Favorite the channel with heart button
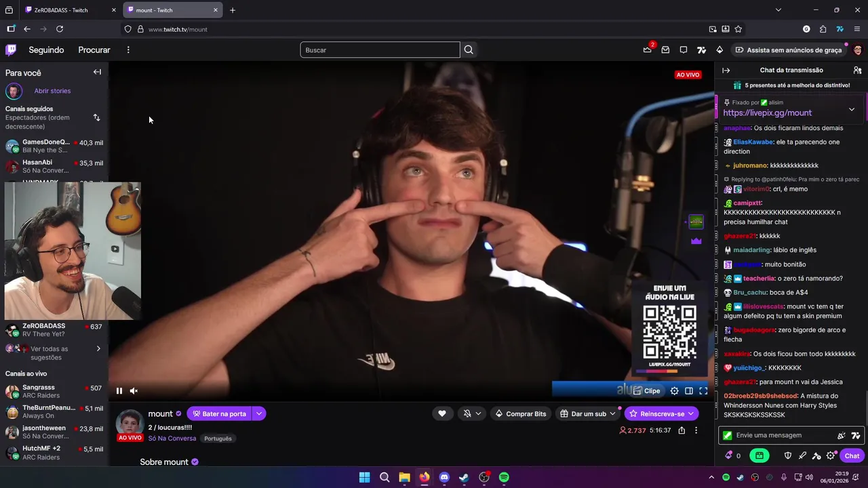This screenshot has height=488, width=868. pyautogui.click(x=442, y=413)
